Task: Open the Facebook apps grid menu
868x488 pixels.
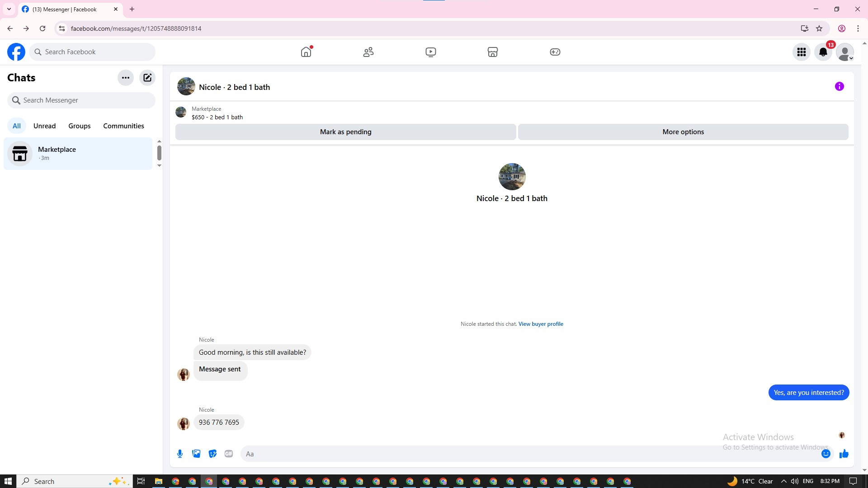Action: pyautogui.click(x=802, y=52)
